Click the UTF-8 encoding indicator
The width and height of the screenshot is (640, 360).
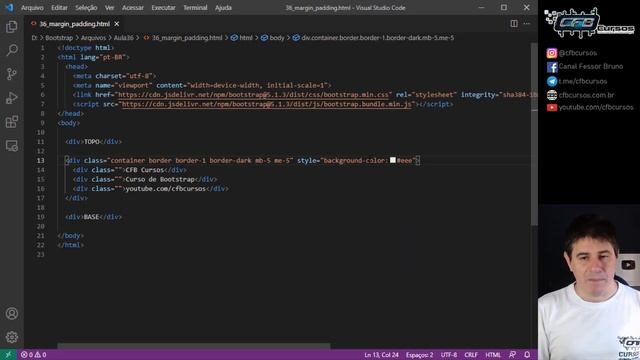tap(449, 355)
